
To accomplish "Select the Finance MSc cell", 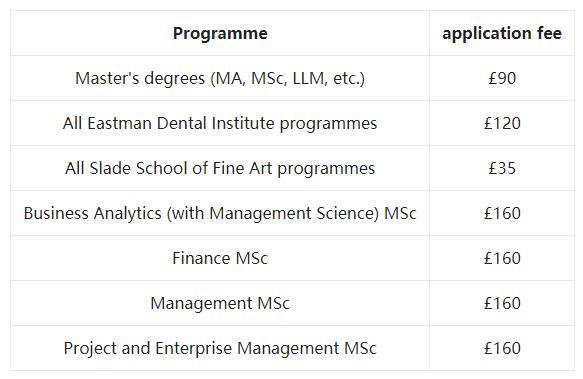I will tap(220, 258).
